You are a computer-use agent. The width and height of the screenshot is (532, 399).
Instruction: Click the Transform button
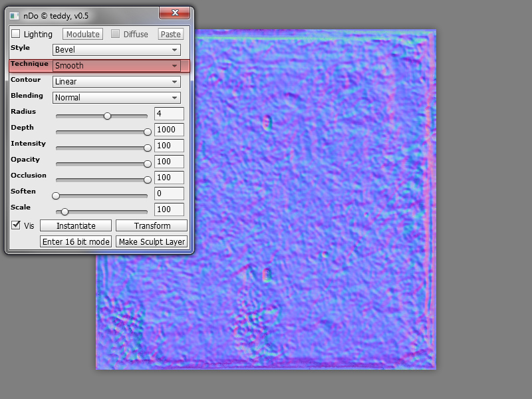click(152, 225)
